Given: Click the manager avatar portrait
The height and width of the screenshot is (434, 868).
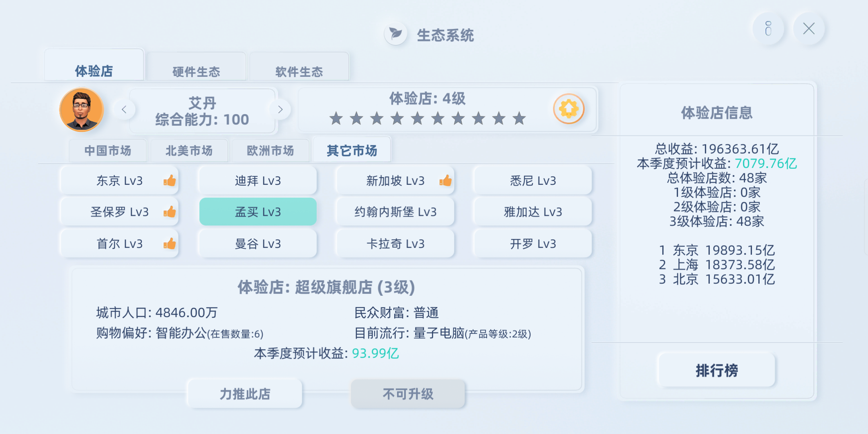Looking at the screenshot, I should click(x=82, y=110).
